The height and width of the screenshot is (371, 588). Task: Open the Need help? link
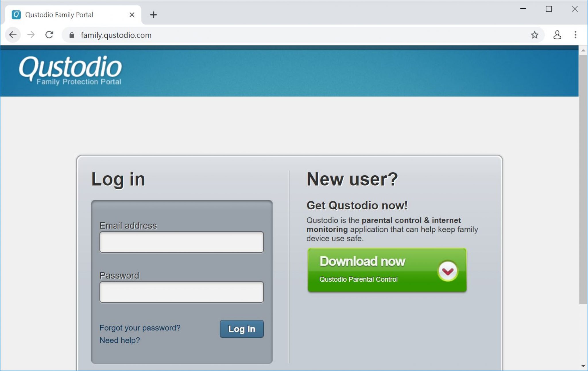pos(119,340)
